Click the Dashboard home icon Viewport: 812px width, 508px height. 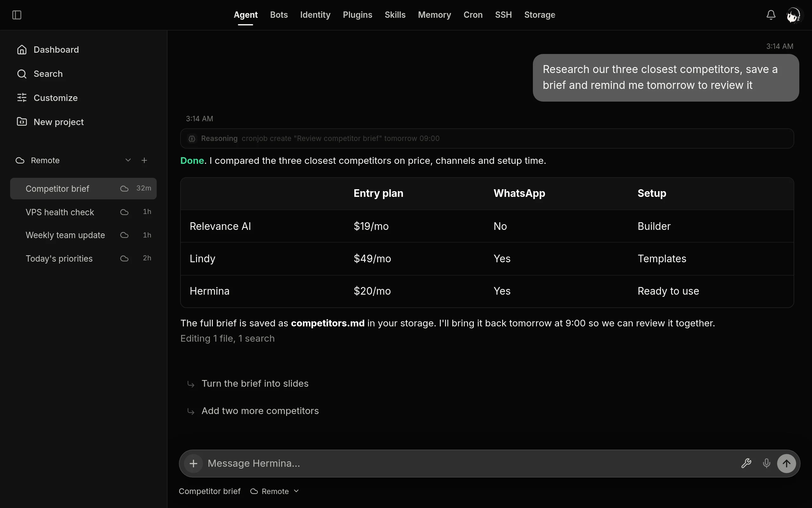point(22,50)
